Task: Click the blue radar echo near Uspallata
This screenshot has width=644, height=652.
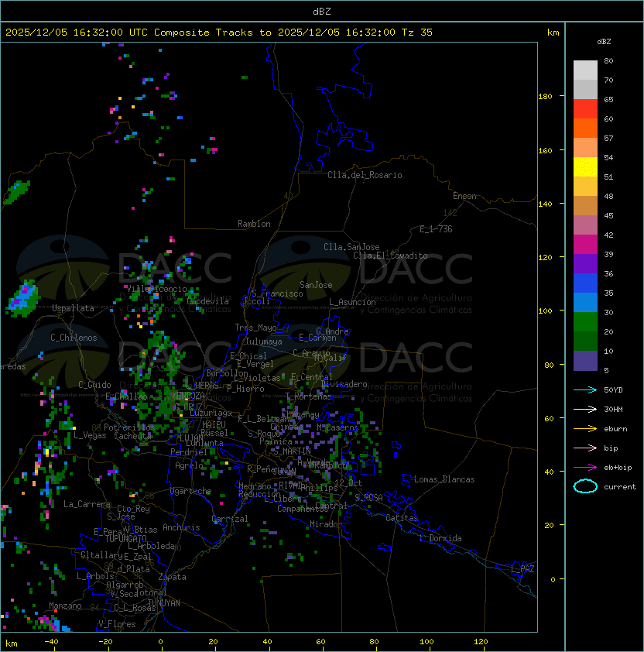Action: tap(23, 297)
